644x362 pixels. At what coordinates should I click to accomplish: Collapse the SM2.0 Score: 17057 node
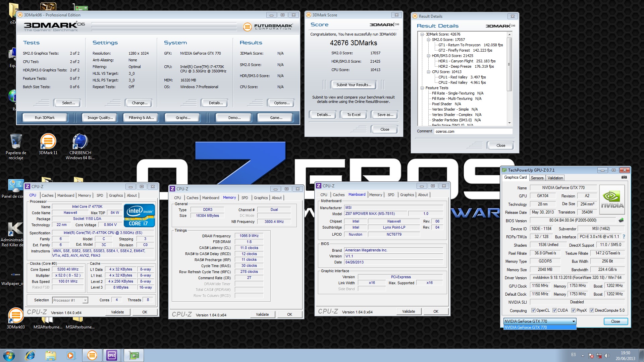click(429, 40)
